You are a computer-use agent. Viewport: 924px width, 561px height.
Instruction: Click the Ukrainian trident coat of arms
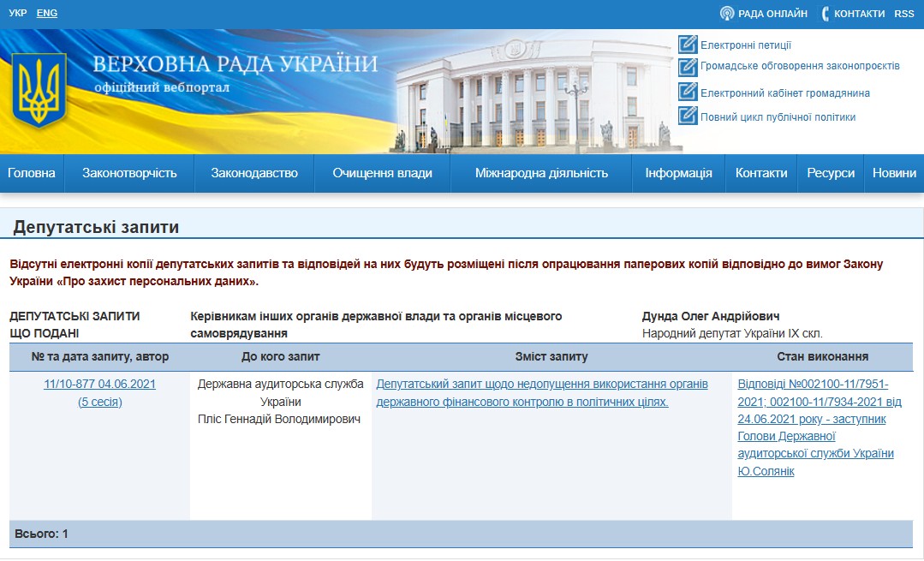click(x=39, y=90)
